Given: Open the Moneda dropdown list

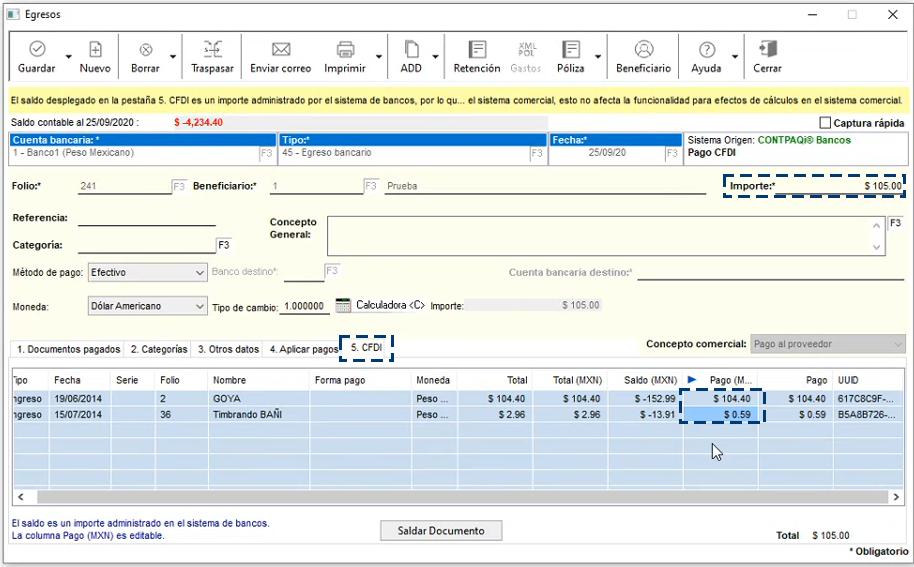Looking at the screenshot, I should (199, 306).
